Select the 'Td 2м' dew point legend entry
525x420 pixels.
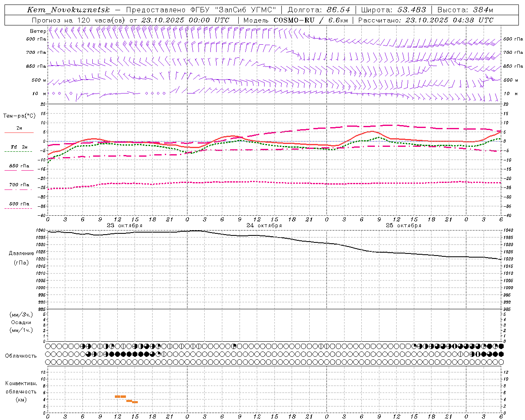point(19,147)
